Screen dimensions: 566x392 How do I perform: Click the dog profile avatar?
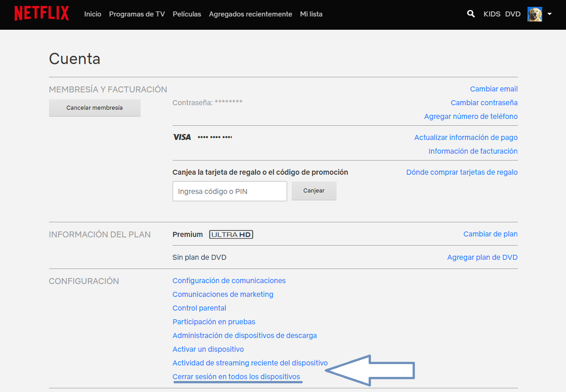[535, 14]
